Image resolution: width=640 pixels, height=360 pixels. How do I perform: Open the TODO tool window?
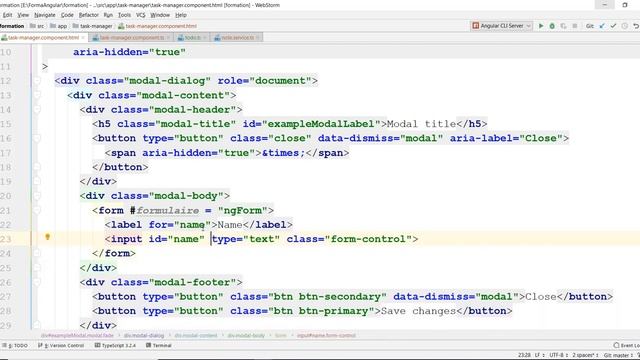pos(15,345)
